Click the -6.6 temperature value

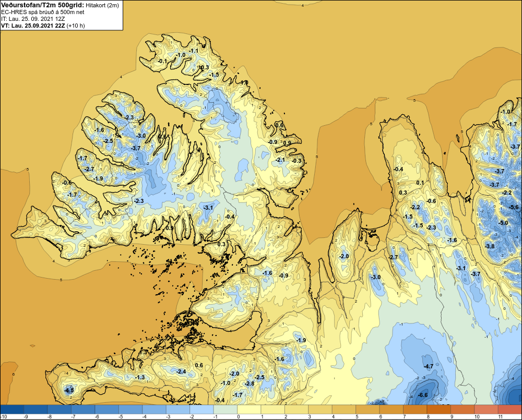point(422,395)
